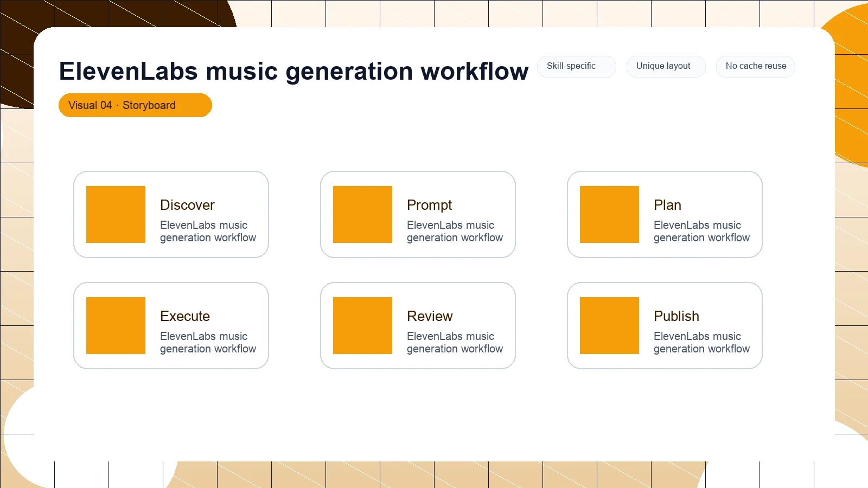868x488 pixels.
Task: Click the description text under Plan
Action: tap(701, 232)
